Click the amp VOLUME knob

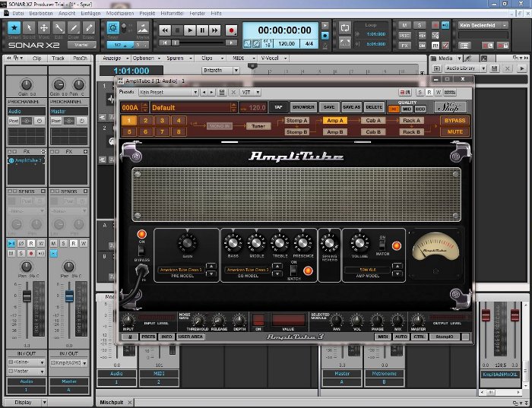pyautogui.click(x=359, y=243)
